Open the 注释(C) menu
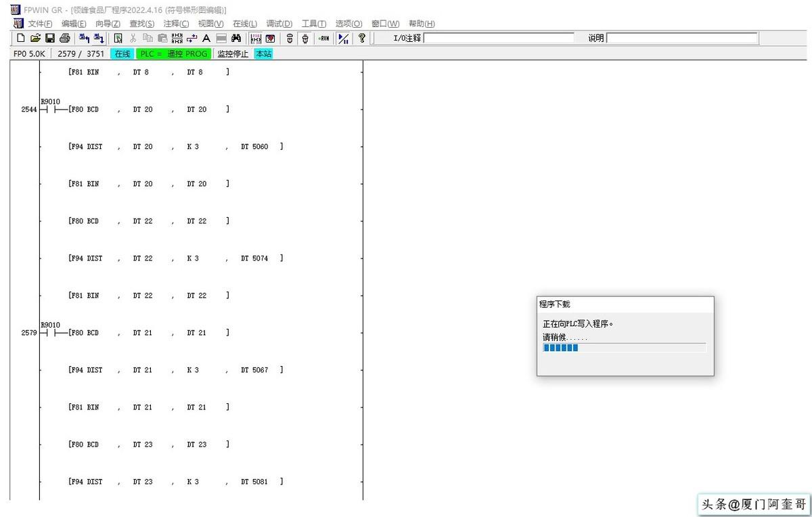This screenshot has height=517, width=812. [x=176, y=24]
